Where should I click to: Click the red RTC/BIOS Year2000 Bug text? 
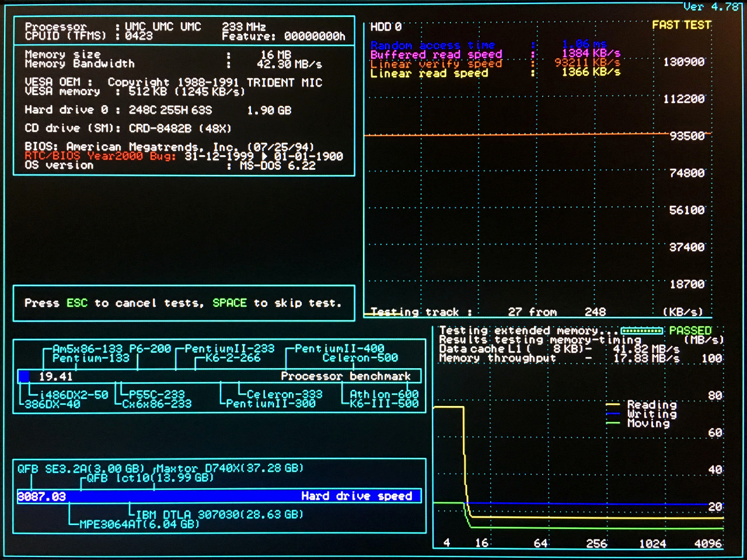tap(100, 156)
